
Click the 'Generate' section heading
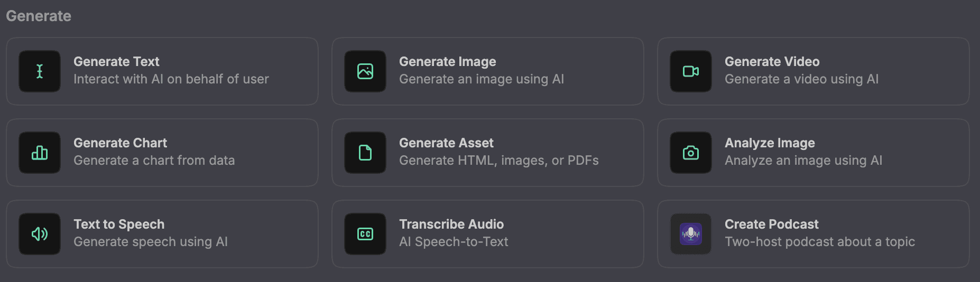coord(39,16)
